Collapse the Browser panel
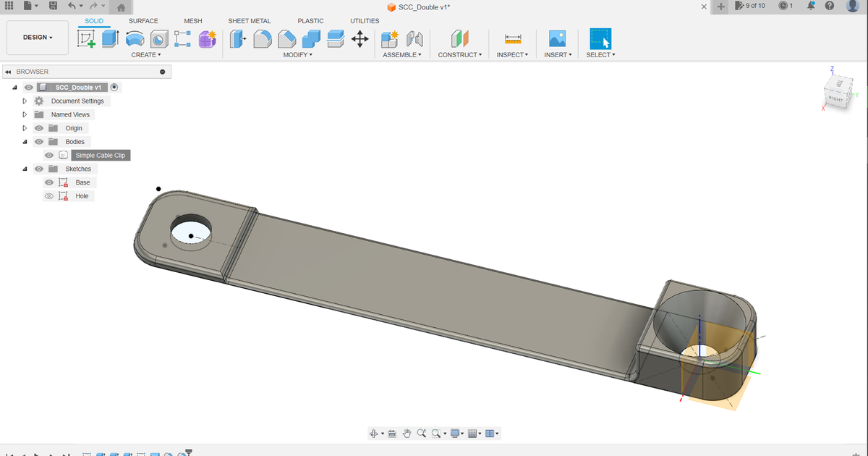 (8, 71)
